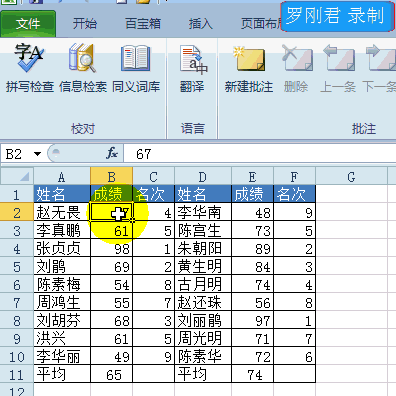Image resolution: width=396 pixels, height=396 pixels.
Task: Select column D header
Action: [x=203, y=176]
